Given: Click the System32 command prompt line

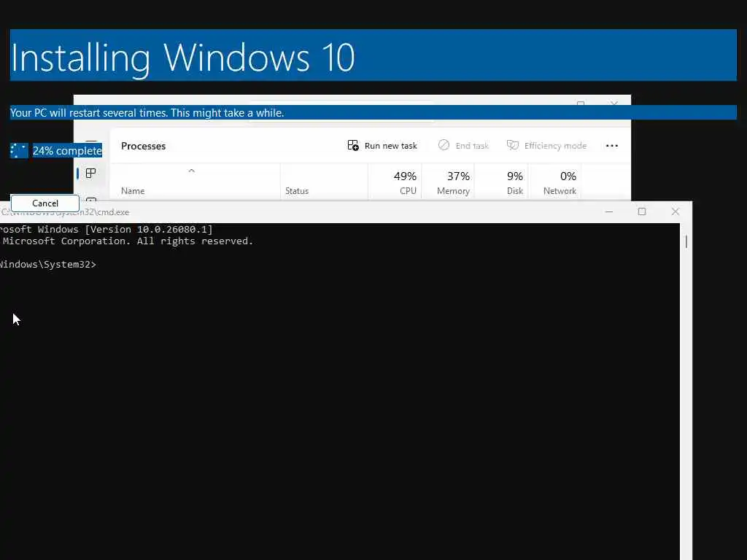Looking at the screenshot, I should [x=47, y=265].
